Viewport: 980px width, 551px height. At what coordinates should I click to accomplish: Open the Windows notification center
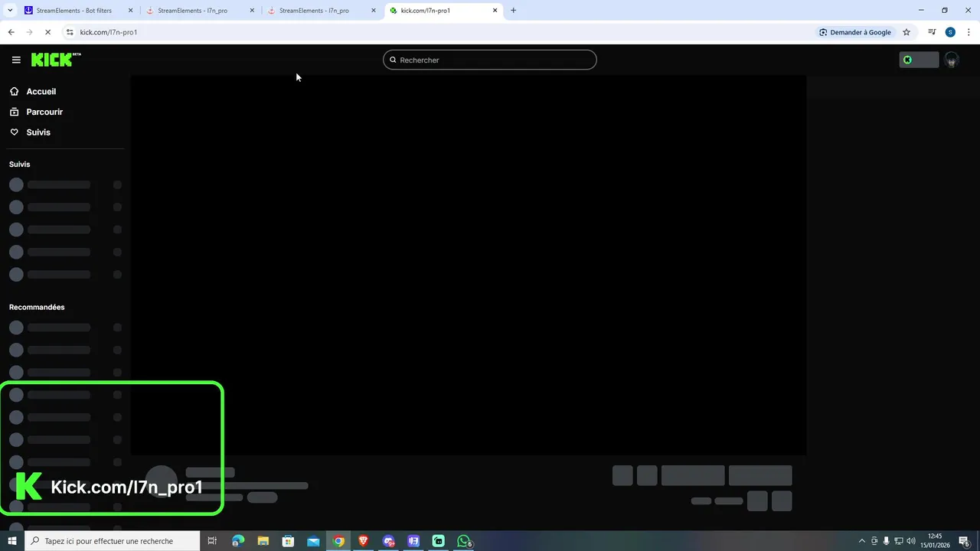click(965, 541)
